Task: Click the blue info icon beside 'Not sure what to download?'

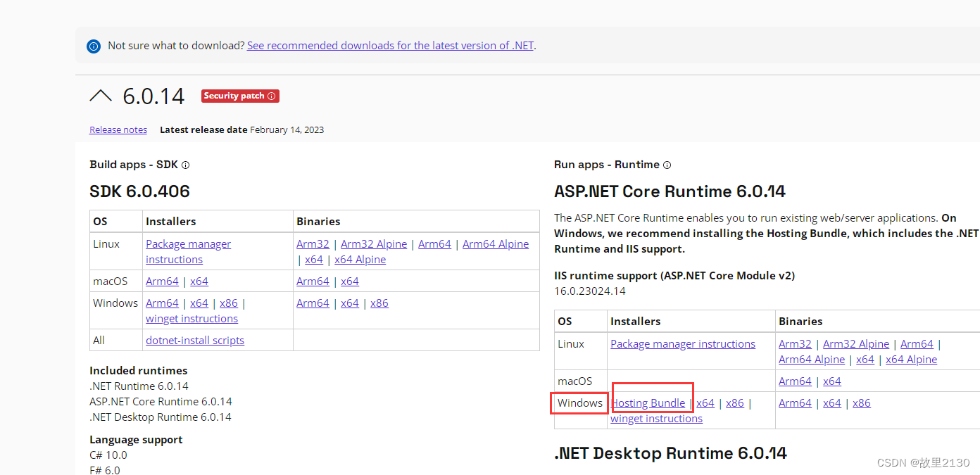Action: pos(94,46)
